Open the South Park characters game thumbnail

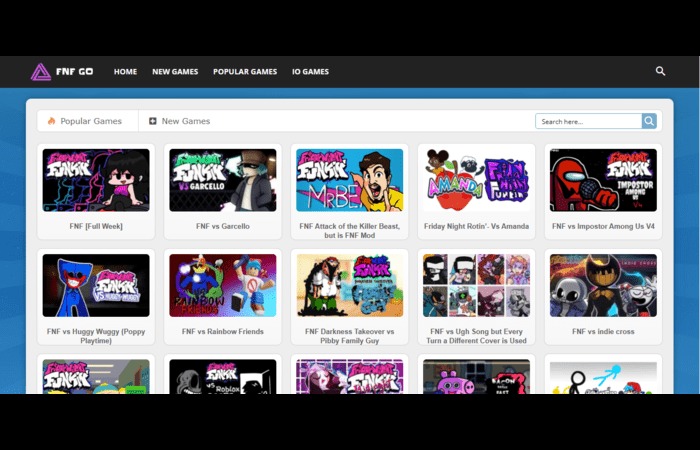(96, 376)
